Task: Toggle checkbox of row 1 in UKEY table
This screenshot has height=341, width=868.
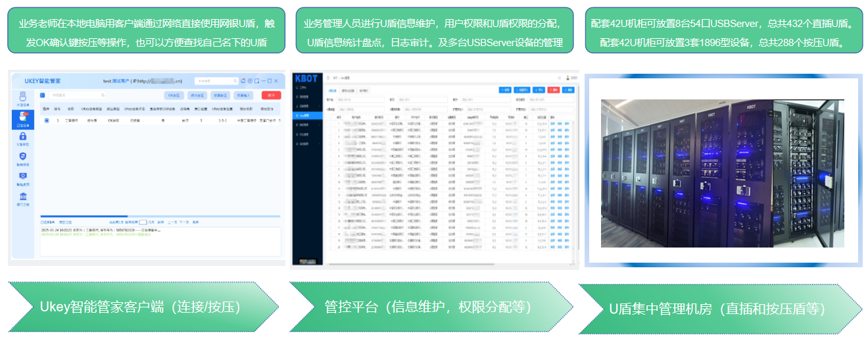Action: (46, 121)
